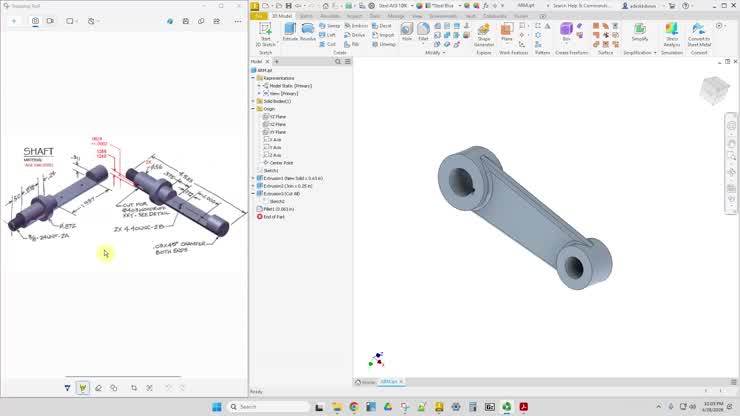Open the File menu tab

point(259,16)
